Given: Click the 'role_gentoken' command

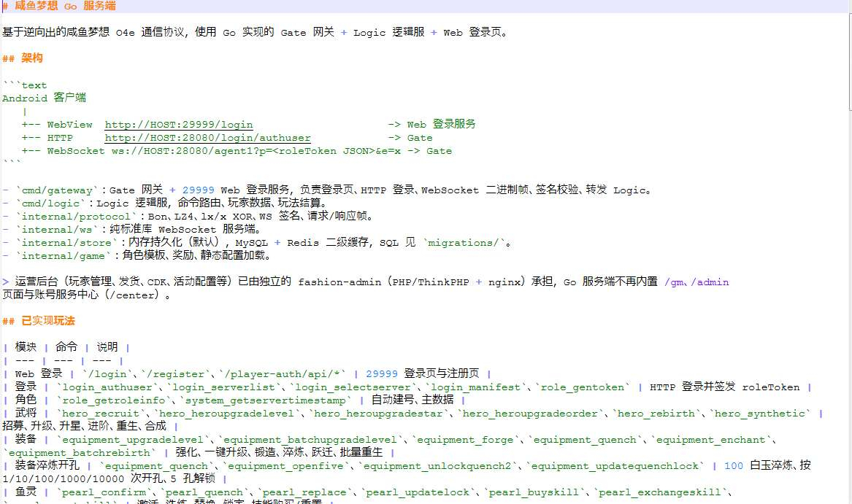Looking at the screenshot, I should tap(583, 387).
